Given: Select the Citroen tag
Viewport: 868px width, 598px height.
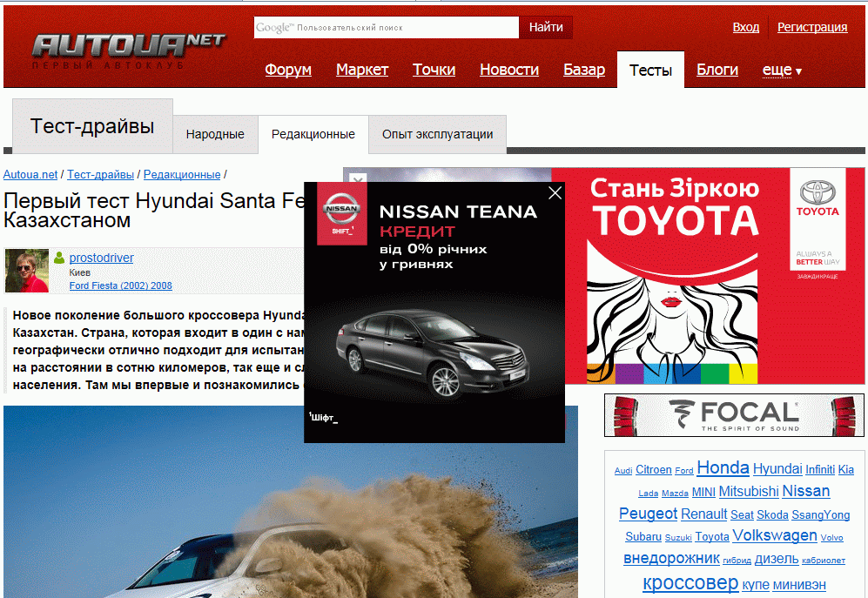Looking at the screenshot, I should [x=653, y=469].
